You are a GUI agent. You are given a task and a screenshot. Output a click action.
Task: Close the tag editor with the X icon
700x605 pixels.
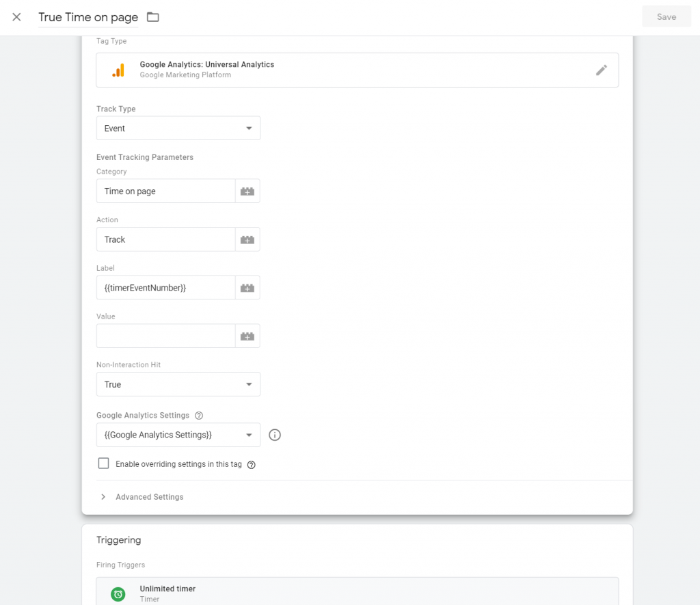pyautogui.click(x=16, y=17)
